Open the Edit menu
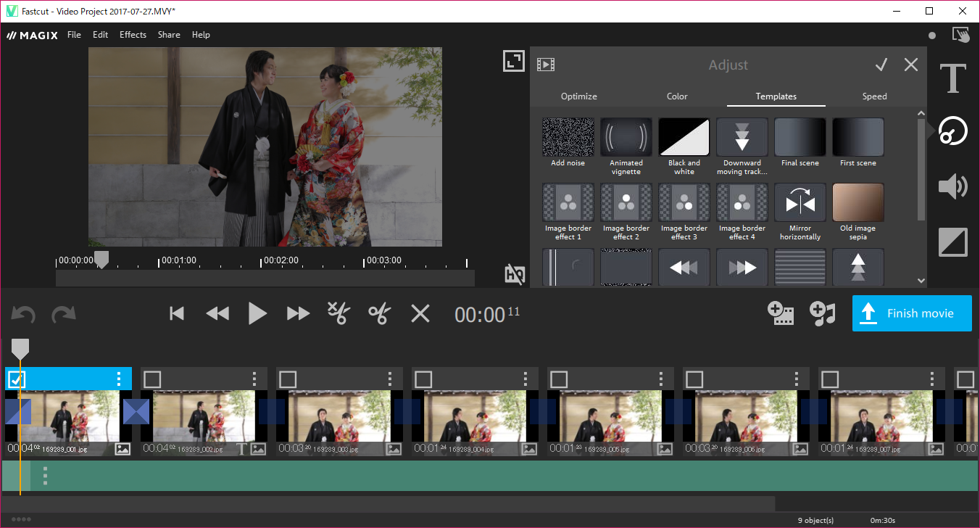The height and width of the screenshot is (528, 980). coord(100,35)
